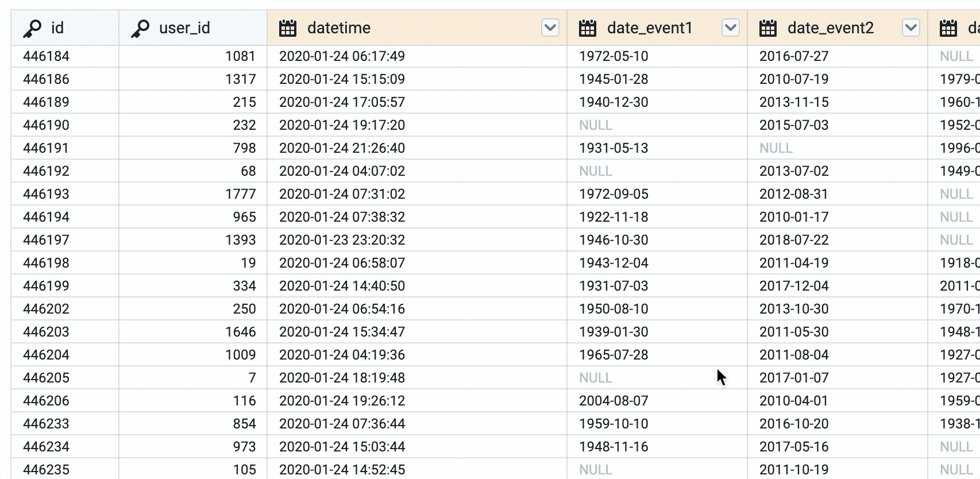The height and width of the screenshot is (479, 980).
Task: Click date_event2 value 2016-10-20
Action: click(x=794, y=424)
